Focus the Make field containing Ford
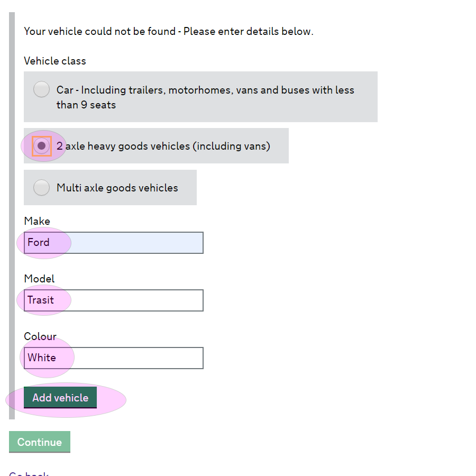This screenshot has width=476, height=476. coord(114,243)
